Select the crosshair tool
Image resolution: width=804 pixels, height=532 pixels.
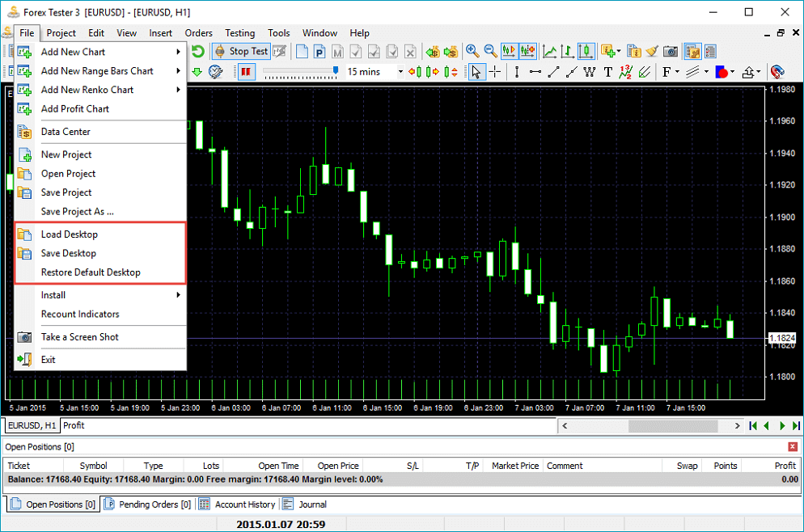(495, 72)
